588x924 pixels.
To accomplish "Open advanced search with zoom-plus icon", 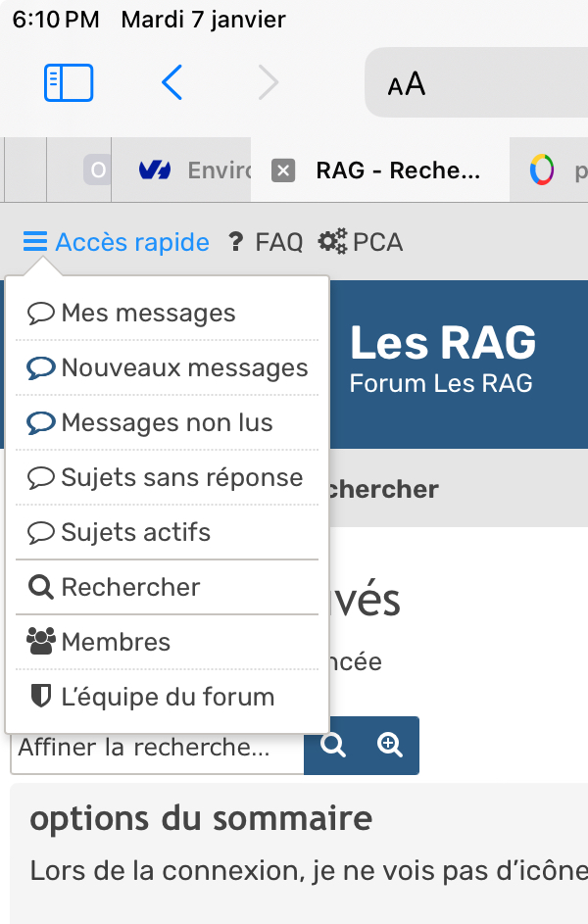I will (x=390, y=746).
